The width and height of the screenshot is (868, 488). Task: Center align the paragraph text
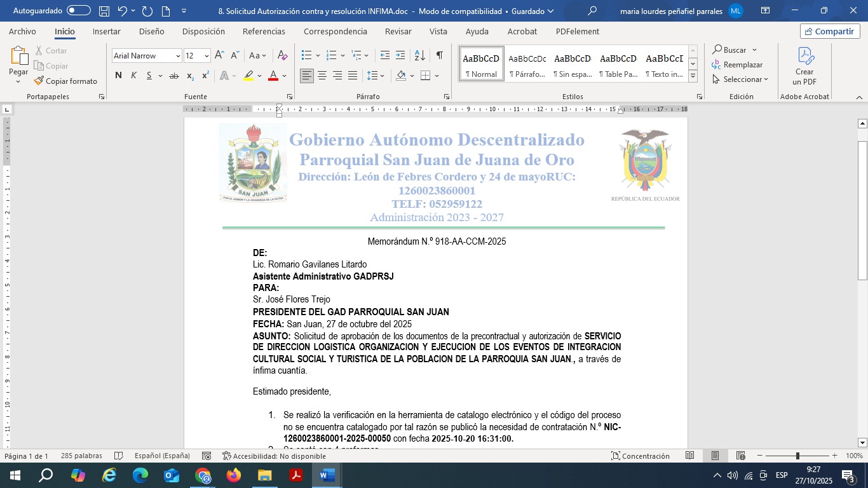point(322,76)
